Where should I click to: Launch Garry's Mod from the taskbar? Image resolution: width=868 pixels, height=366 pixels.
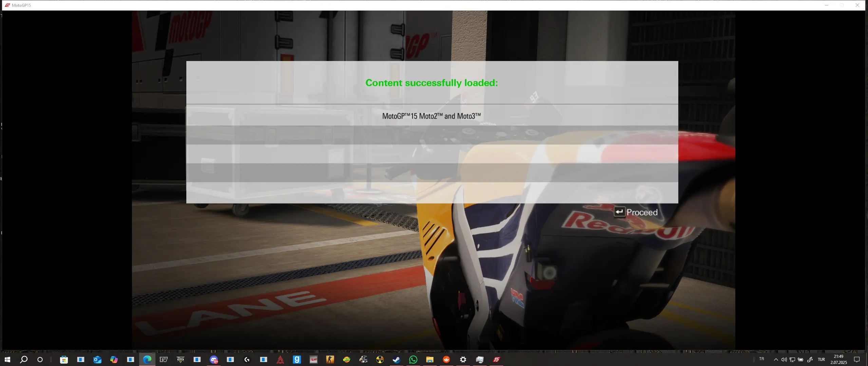point(297,360)
